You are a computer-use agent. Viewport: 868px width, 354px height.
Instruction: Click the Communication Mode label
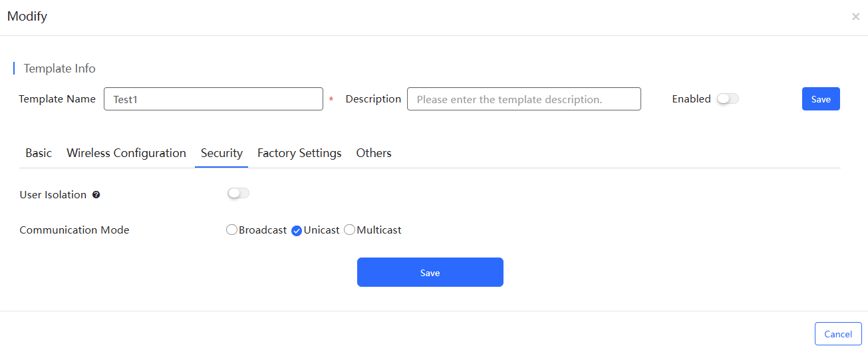click(74, 230)
